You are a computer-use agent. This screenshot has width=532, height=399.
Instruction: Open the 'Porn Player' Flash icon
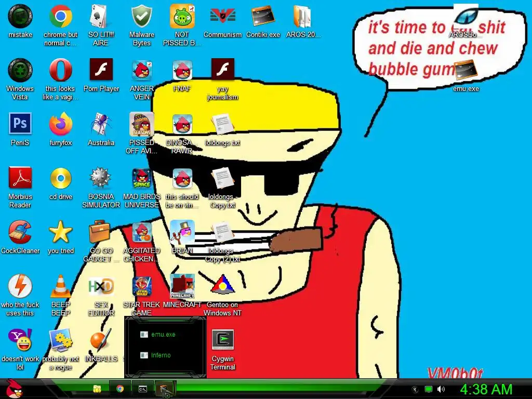pyautogui.click(x=101, y=70)
